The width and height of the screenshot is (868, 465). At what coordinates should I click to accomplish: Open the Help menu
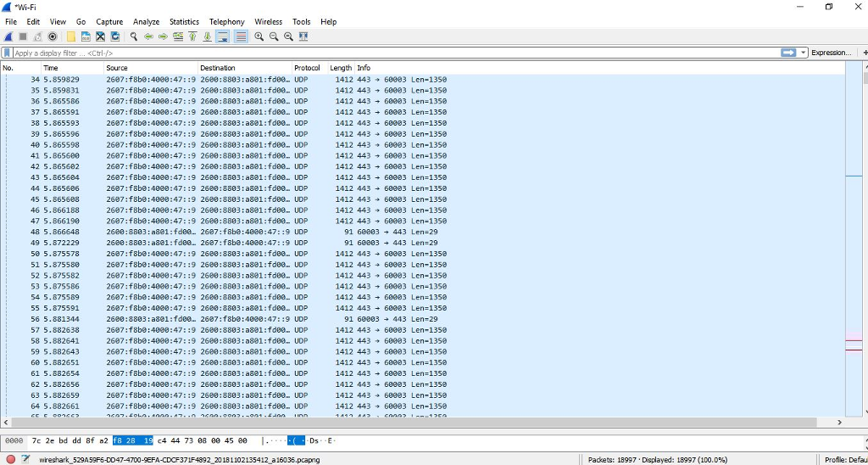(x=328, y=21)
